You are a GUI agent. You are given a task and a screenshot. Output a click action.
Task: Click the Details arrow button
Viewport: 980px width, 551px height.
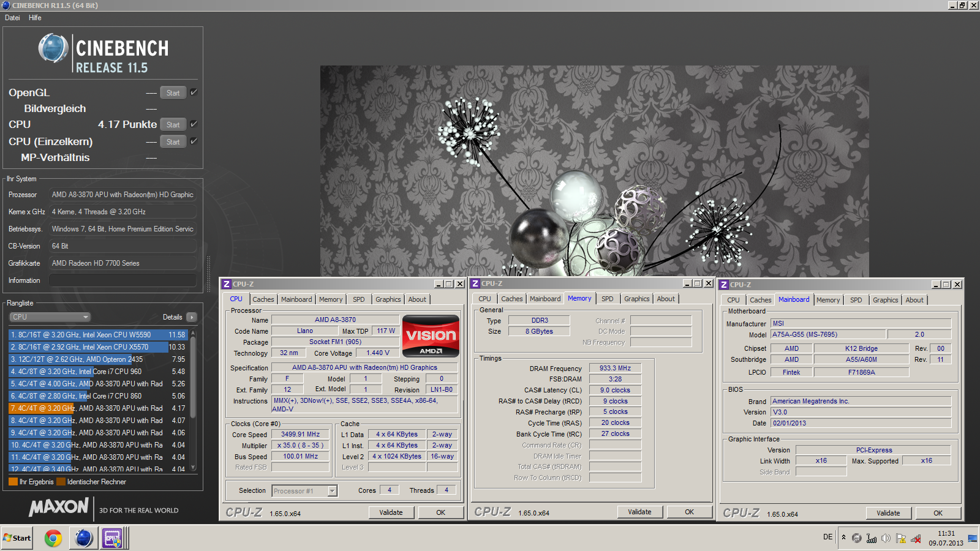[x=192, y=317]
